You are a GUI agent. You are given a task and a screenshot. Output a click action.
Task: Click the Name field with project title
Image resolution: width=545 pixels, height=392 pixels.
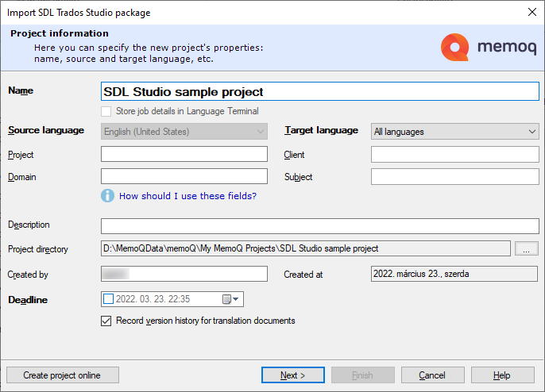(x=320, y=91)
